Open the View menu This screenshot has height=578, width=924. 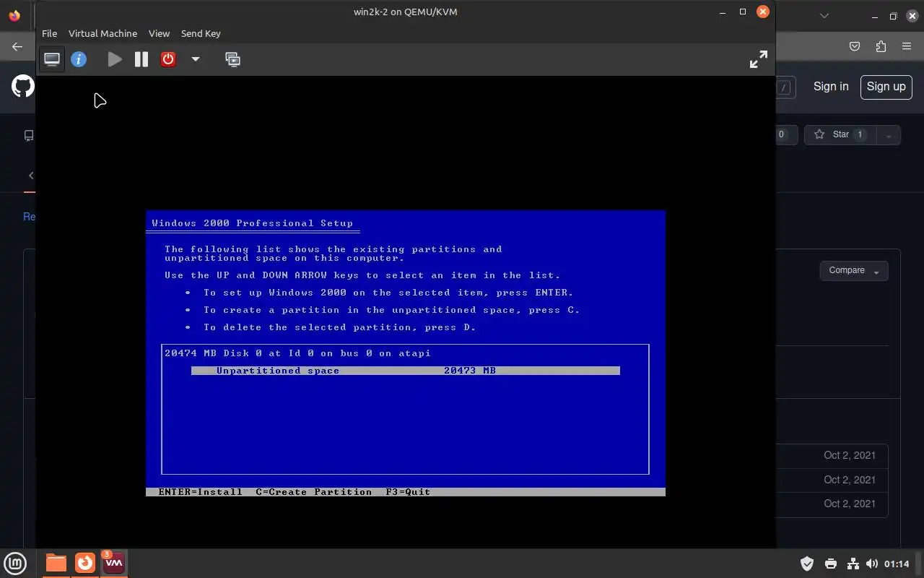tap(159, 33)
